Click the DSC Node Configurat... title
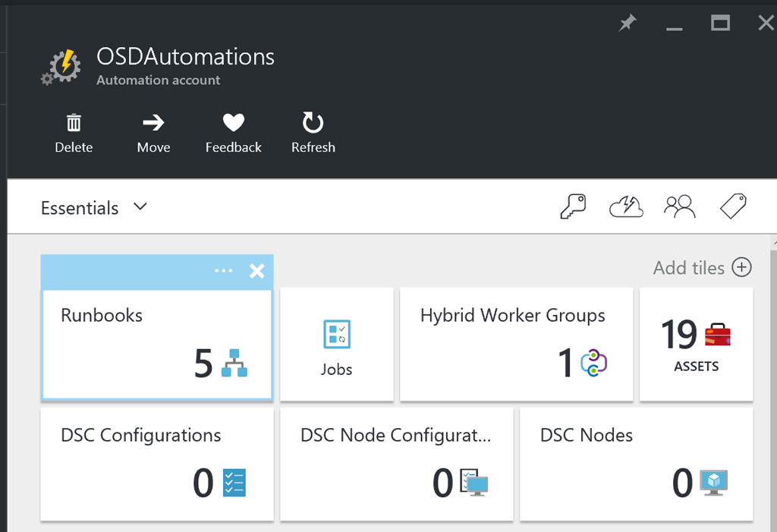 point(396,436)
